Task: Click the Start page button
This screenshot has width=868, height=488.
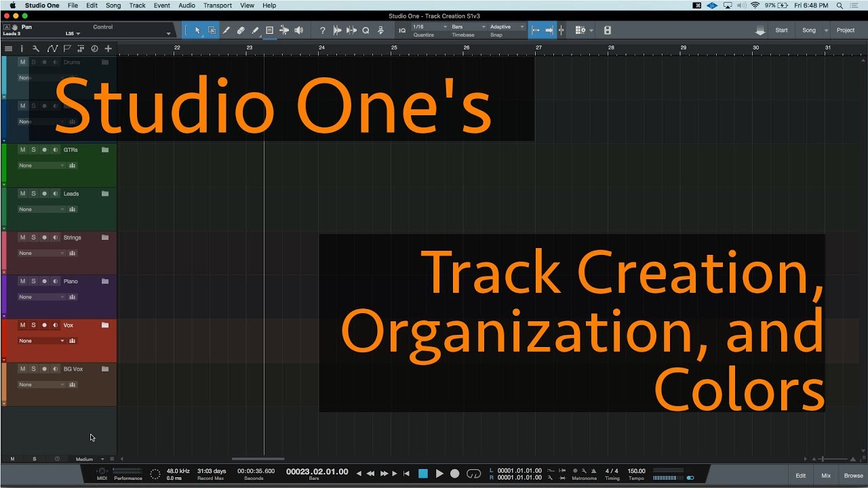Action: click(x=781, y=30)
